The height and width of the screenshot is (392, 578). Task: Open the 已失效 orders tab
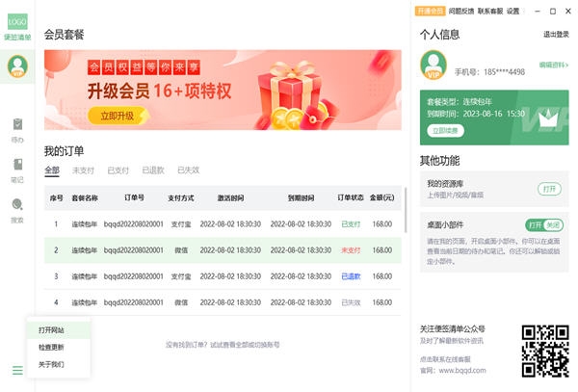(x=188, y=170)
